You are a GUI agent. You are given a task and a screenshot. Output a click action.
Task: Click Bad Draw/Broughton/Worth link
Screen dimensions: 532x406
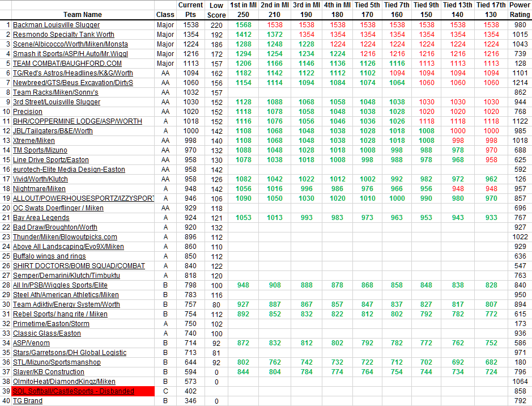click(x=55, y=227)
